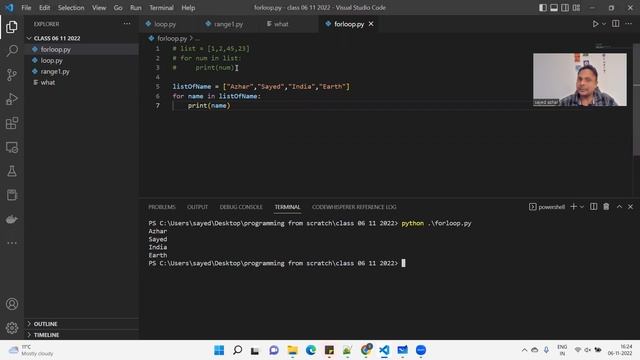The width and height of the screenshot is (640, 360).
Task: Open Windows taskbar search
Action: pyautogui.click(x=237, y=350)
